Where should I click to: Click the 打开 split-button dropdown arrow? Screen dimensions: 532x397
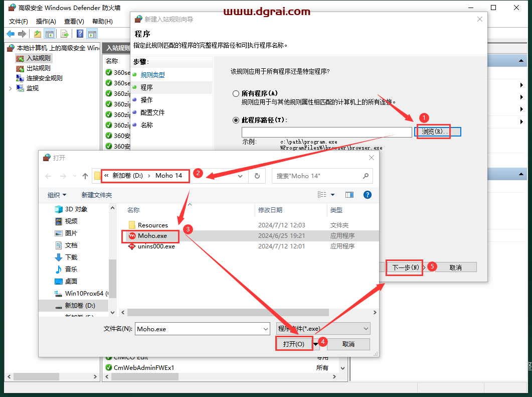[316, 344]
